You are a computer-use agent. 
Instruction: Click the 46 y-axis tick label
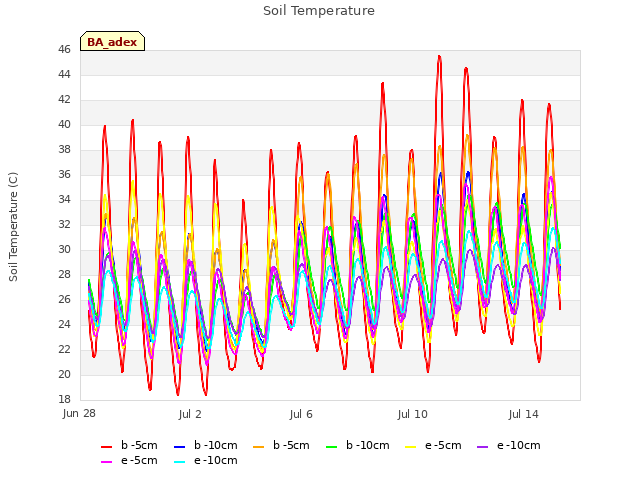pyautogui.click(x=64, y=49)
